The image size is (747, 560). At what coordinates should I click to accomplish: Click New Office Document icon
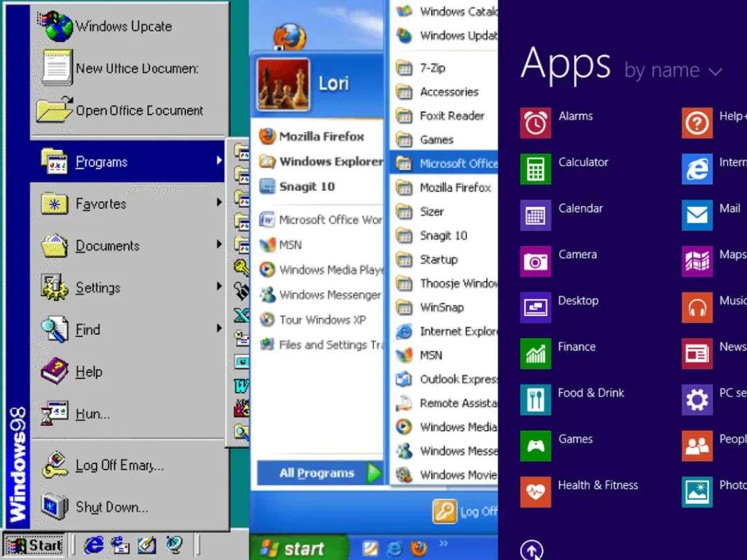[x=57, y=68]
